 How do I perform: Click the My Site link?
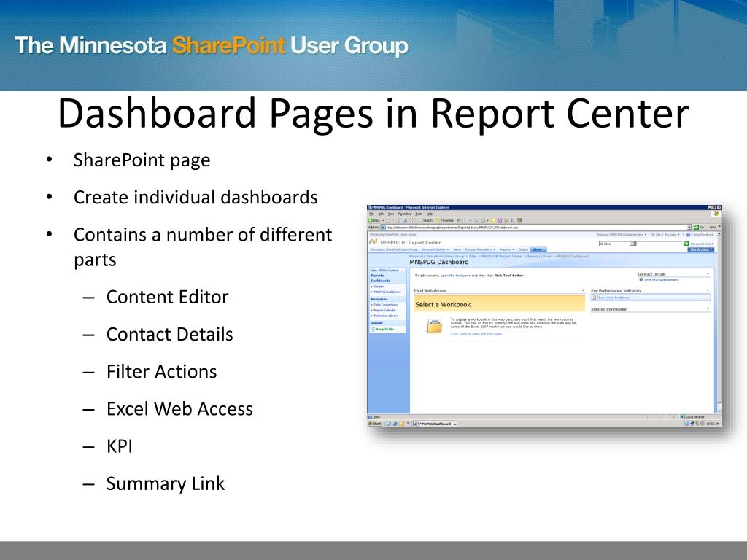tap(656, 235)
